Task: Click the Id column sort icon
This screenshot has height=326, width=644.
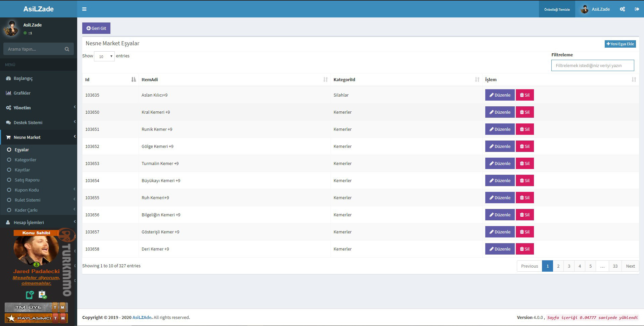Action: [134, 79]
